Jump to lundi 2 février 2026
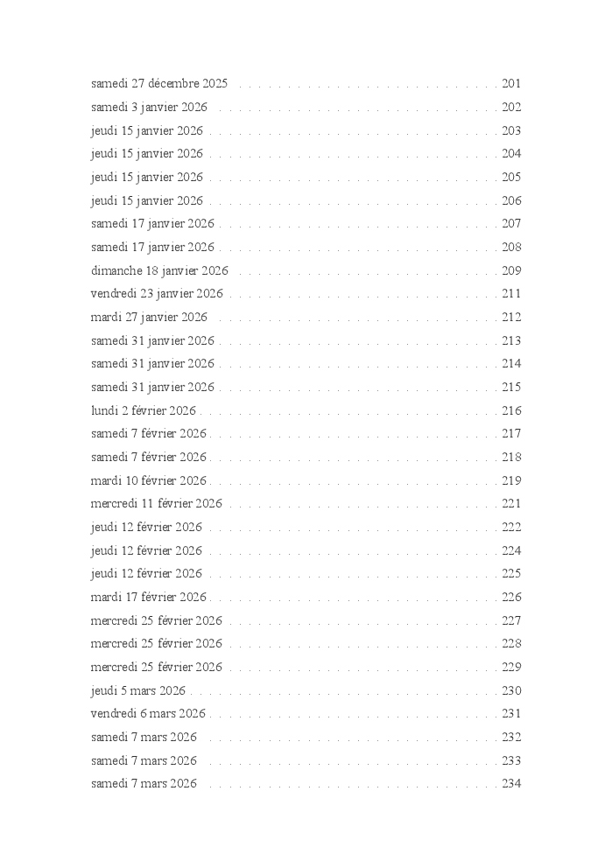 point(144,410)
